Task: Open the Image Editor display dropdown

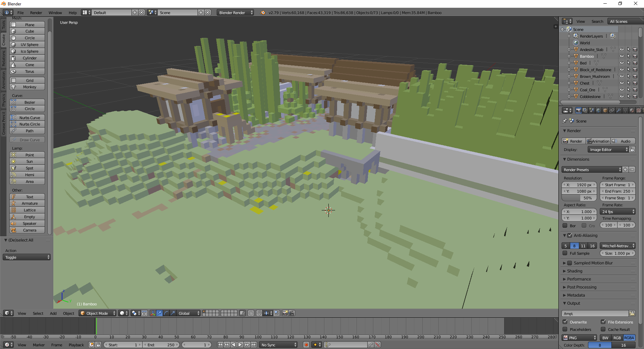Action: pyautogui.click(x=608, y=150)
